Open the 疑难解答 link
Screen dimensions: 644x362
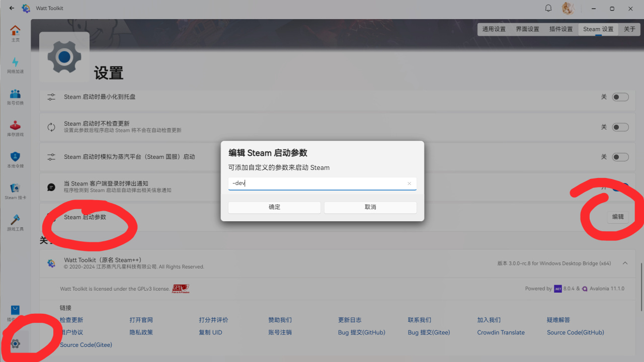[x=558, y=320]
